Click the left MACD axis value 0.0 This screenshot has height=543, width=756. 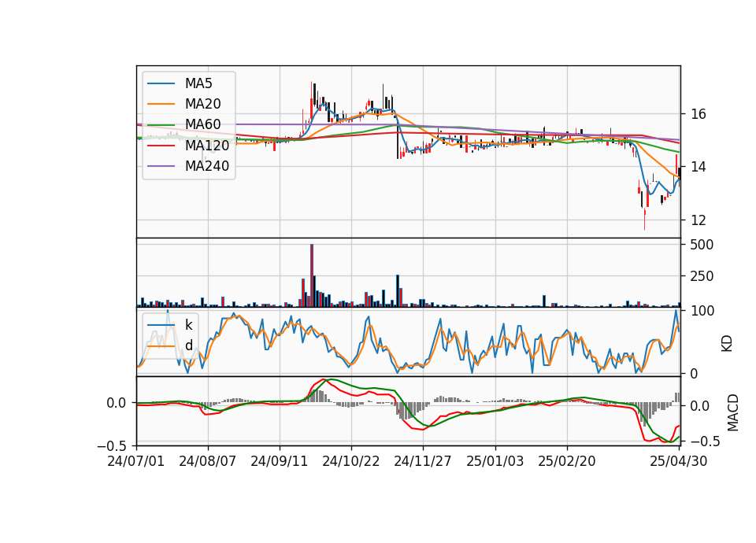(117, 403)
